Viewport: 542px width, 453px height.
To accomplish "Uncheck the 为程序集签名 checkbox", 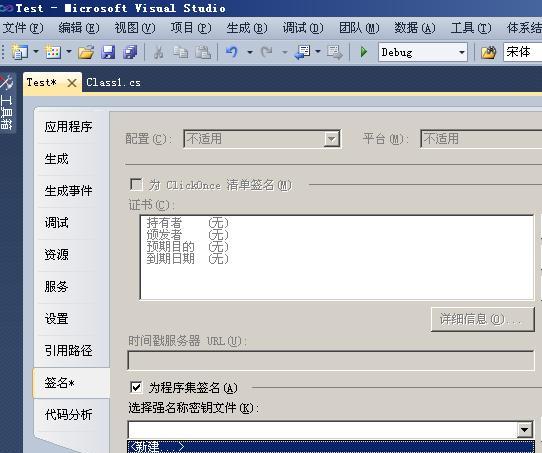I will 136,387.
